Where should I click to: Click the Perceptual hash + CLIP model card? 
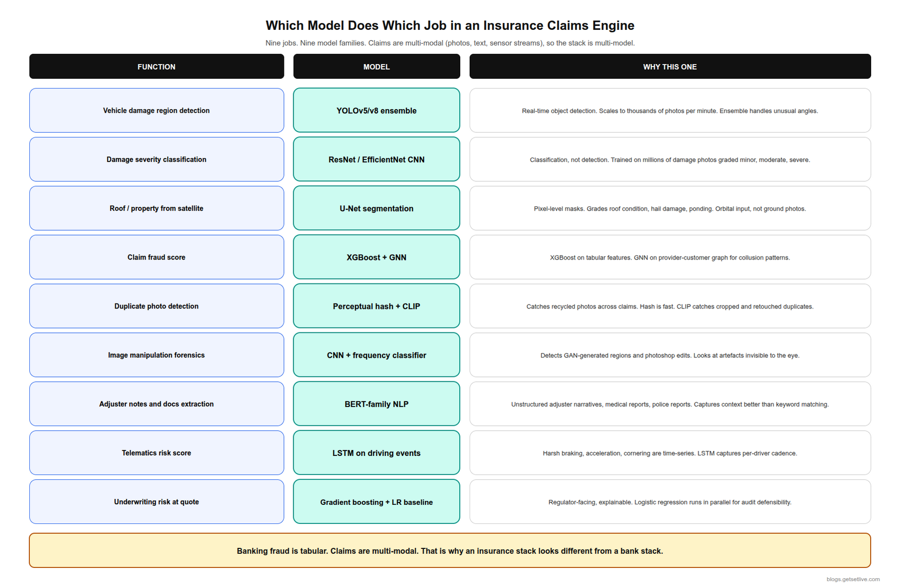coord(377,306)
